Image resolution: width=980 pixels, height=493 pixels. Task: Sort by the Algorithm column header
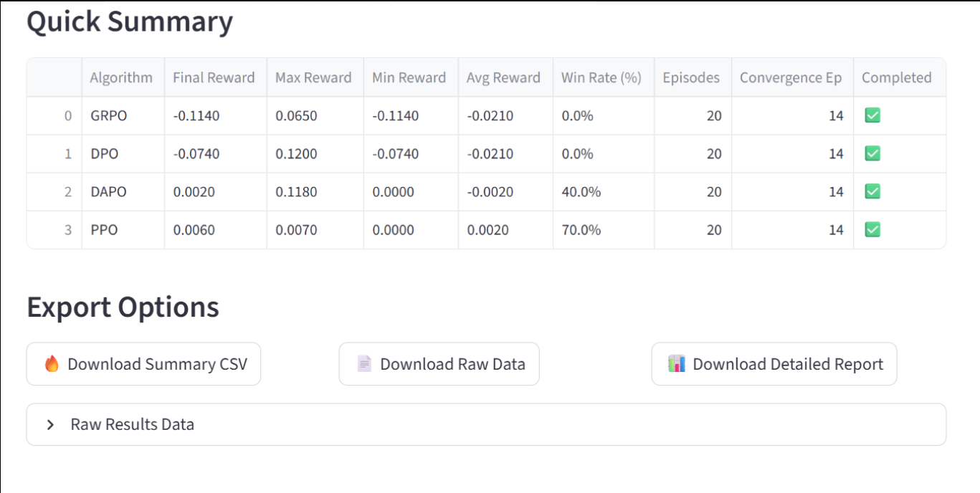pyautogui.click(x=123, y=77)
